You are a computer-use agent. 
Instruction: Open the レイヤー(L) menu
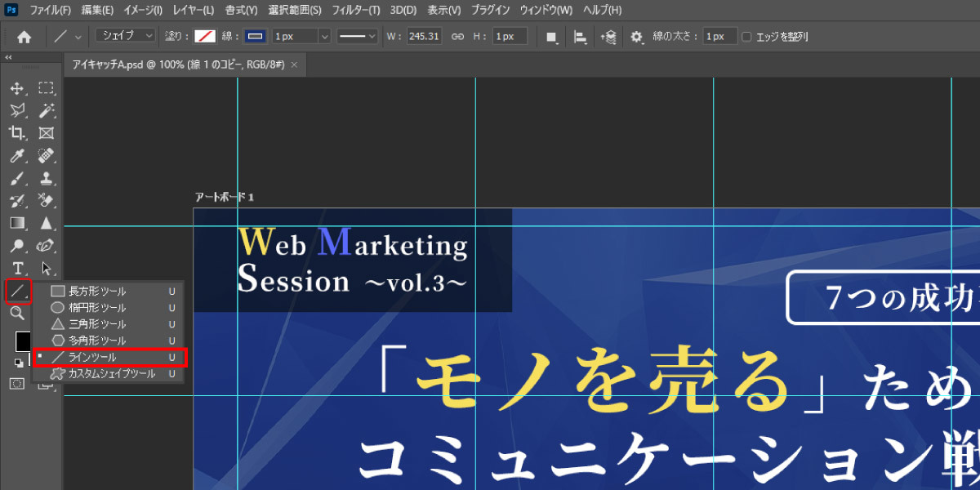tap(193, 11)
